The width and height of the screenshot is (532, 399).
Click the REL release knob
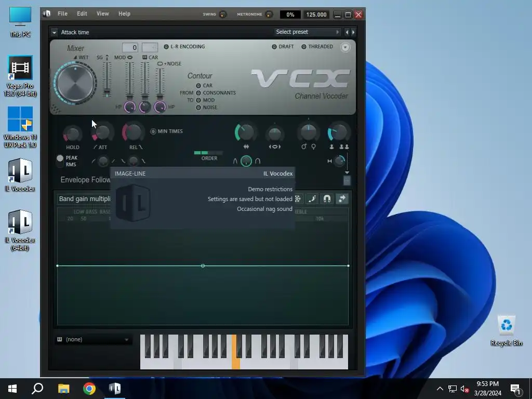[x=132, y=131]
